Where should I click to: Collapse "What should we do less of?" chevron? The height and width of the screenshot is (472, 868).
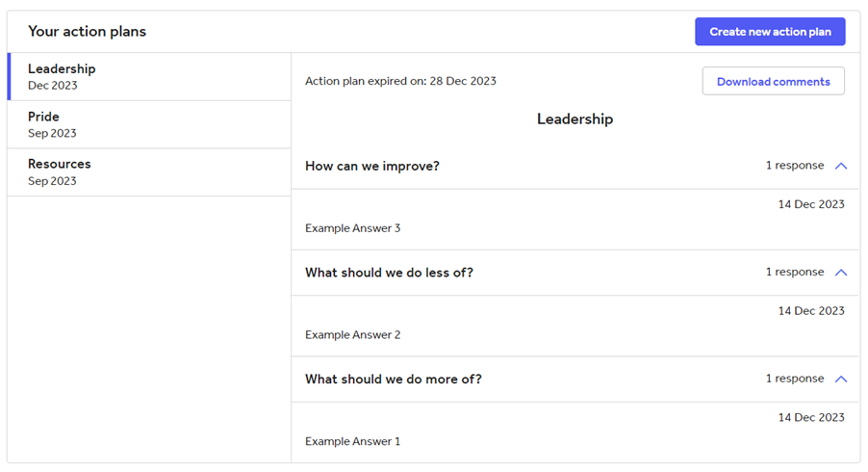tap(841, 273)
